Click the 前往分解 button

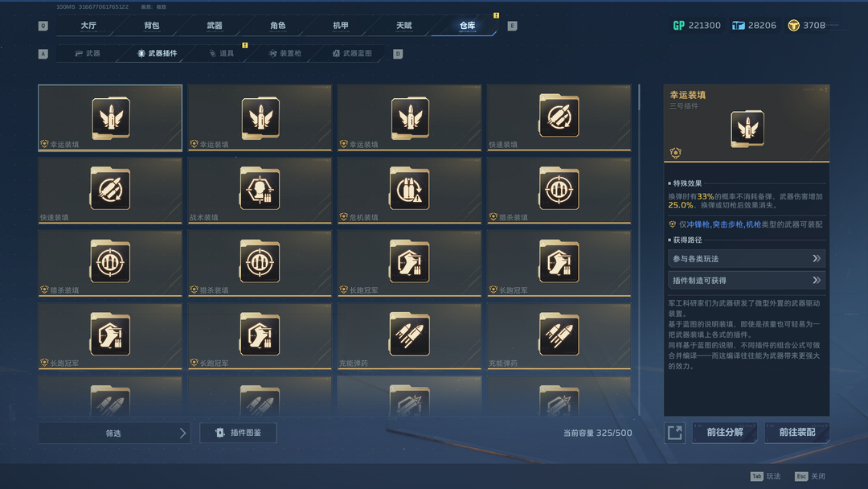(x=725, y=433)
